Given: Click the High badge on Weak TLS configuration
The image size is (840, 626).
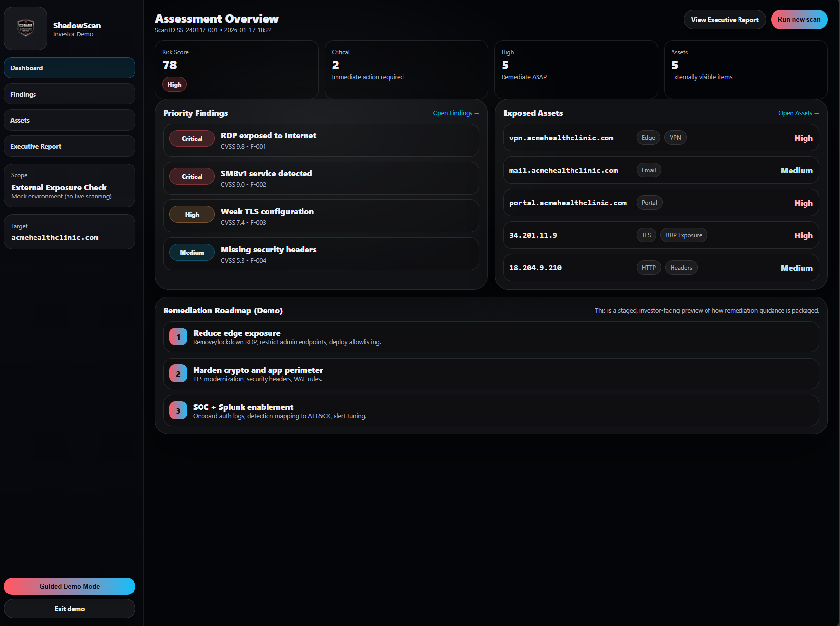Looking at the screenshot, I should [x=192, y=214].
